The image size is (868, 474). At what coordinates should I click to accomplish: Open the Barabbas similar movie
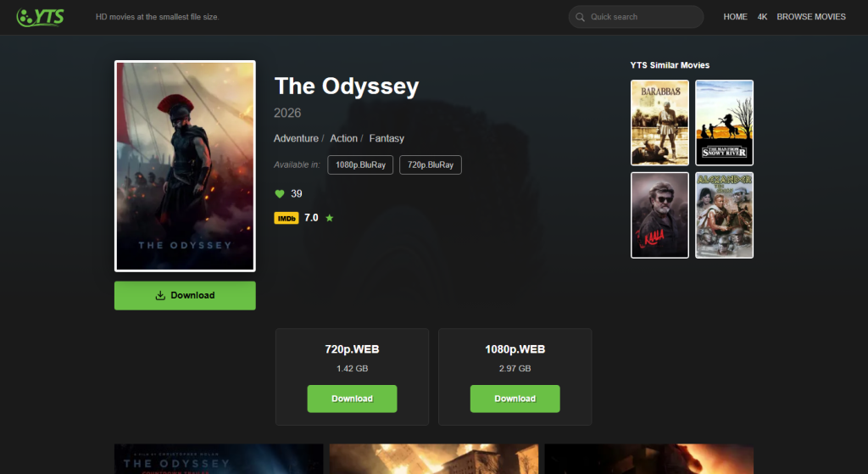(659, 122)
